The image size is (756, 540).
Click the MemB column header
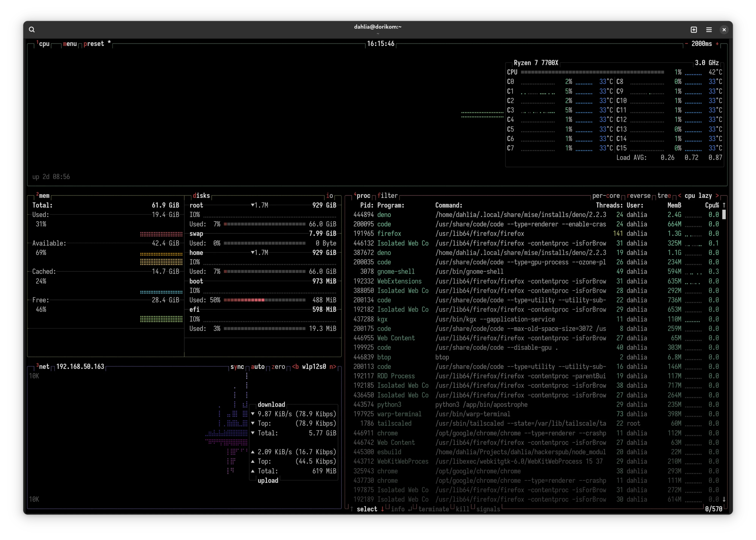pos(674,205)
